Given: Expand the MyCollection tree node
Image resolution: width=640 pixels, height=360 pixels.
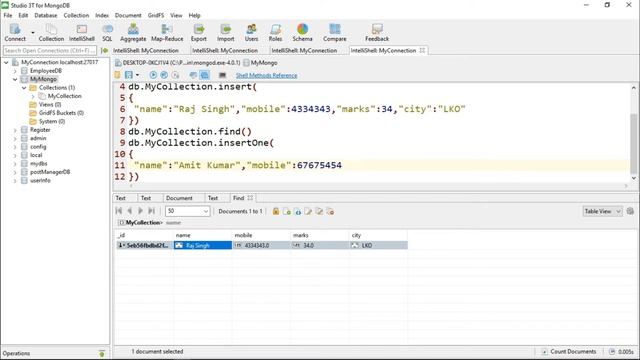Looking at the screenshot, I should point(33,96).
